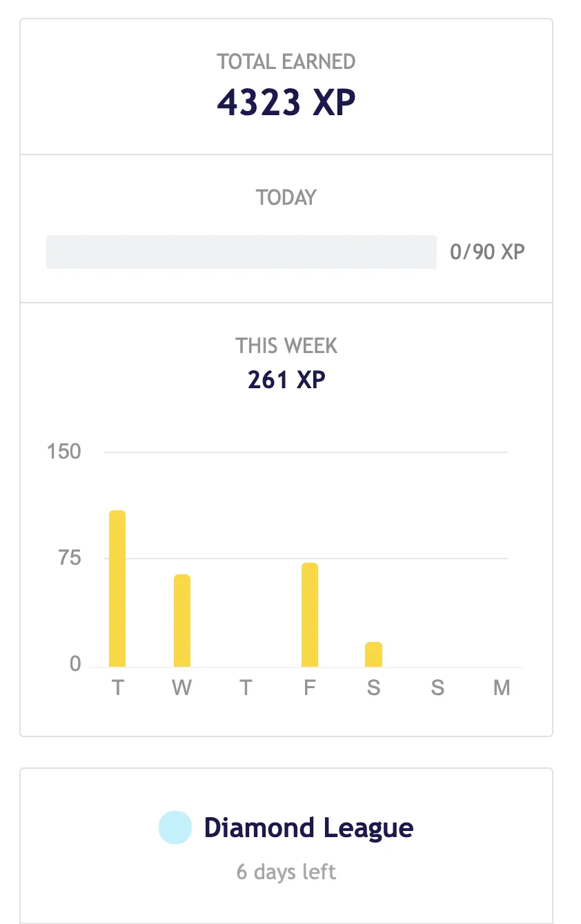581x924 pixels.
Task: Open the Diamond League title
Action: point(308,827)
